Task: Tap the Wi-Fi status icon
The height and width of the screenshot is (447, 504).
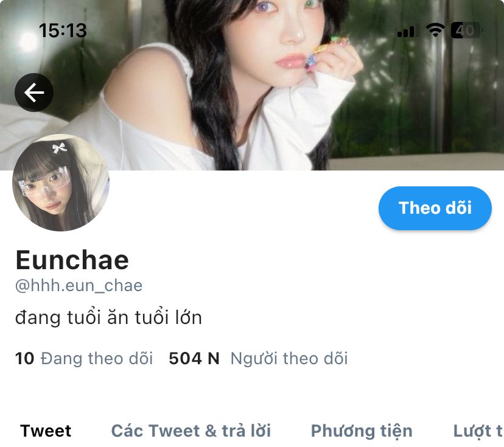Action: [x=435, y=30]
